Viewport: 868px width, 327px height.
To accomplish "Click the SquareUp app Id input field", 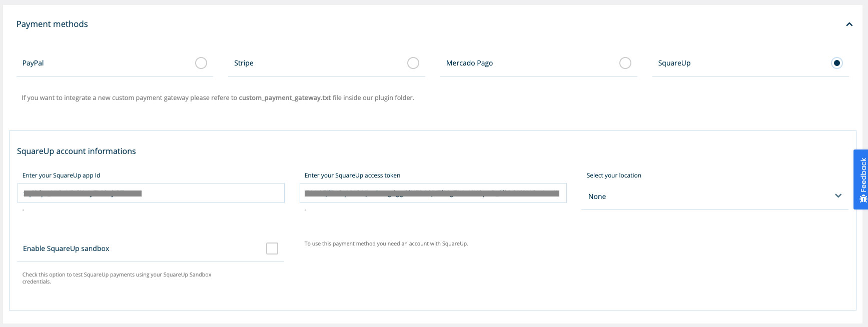I will 151,193.
